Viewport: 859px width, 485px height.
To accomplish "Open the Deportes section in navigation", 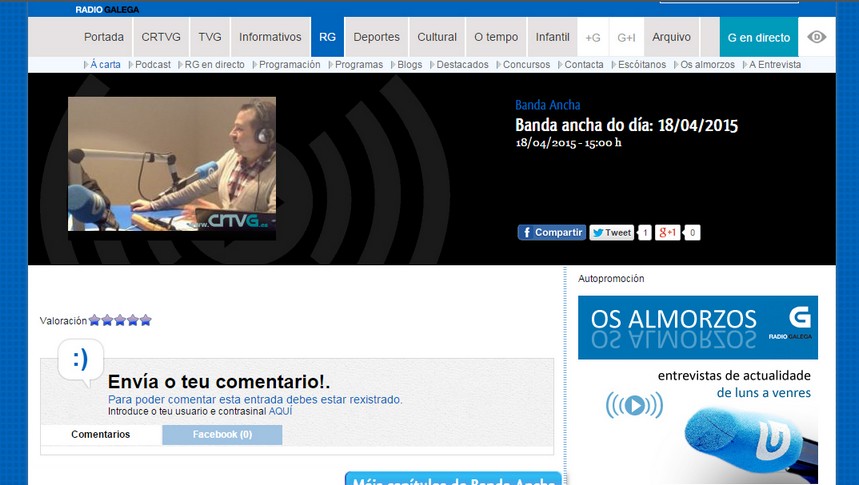I will click(376, 37).
